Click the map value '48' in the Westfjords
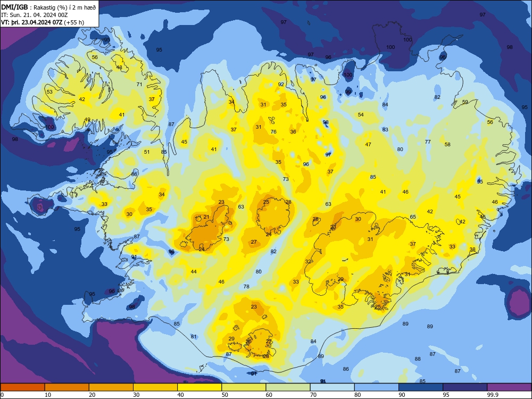Viewport: 532px width, 399px height. tap(119, 67)
